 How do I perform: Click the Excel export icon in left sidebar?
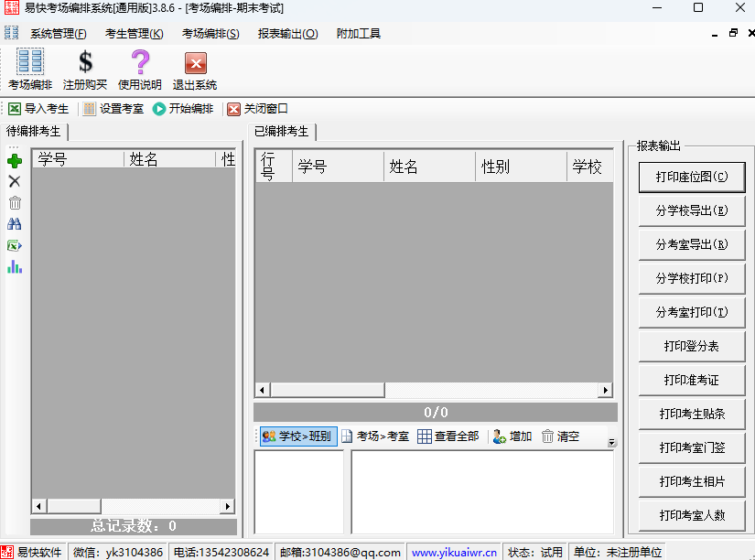[x=15, y=245]
